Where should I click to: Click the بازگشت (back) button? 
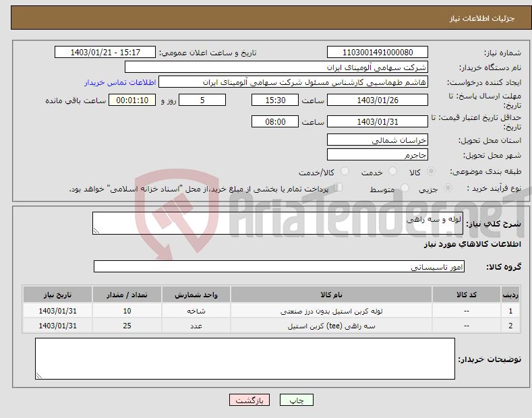pos(249,400)
